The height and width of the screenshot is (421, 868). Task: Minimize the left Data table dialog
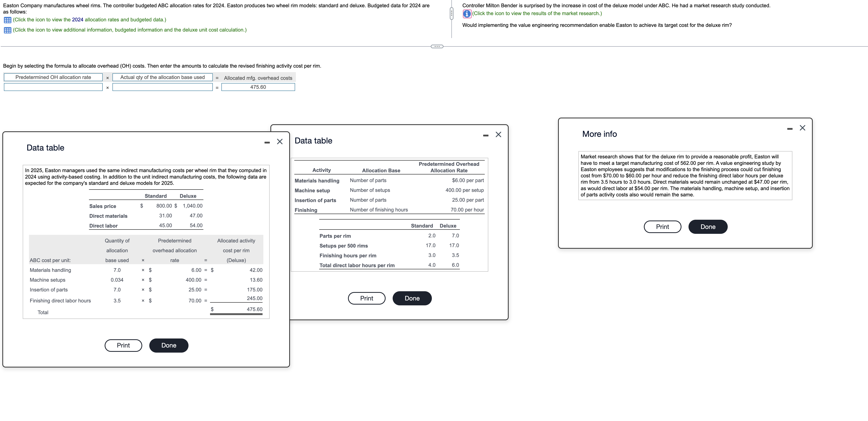pyautogui.click(x=267, y=142)
